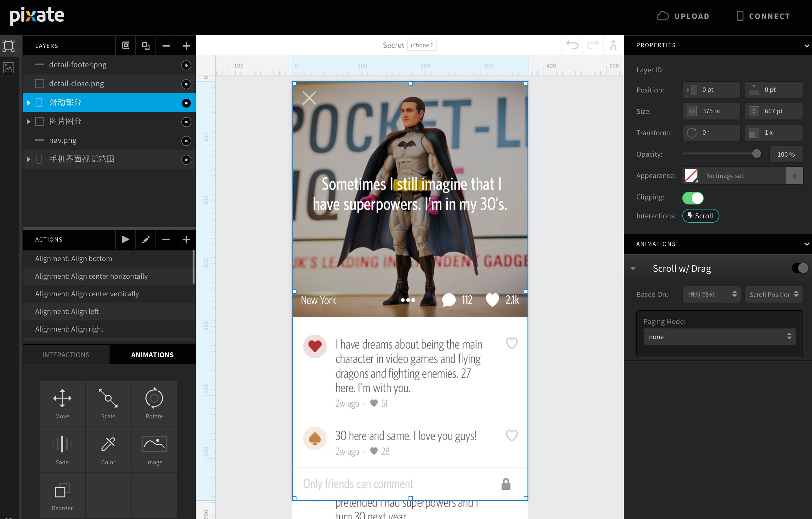Click the actions list scrollbar
This screenshot has height=519, width=812.
pyautogui.click(x=194, y=267)
